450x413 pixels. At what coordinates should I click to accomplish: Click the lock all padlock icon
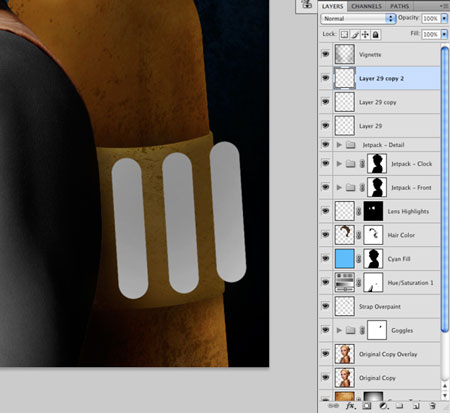click(x=376, y=35)
